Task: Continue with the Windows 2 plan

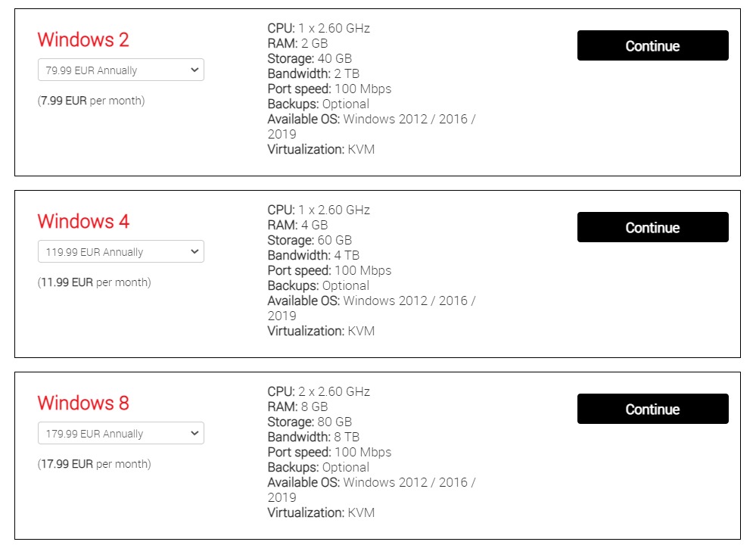Action: point(653,45)
